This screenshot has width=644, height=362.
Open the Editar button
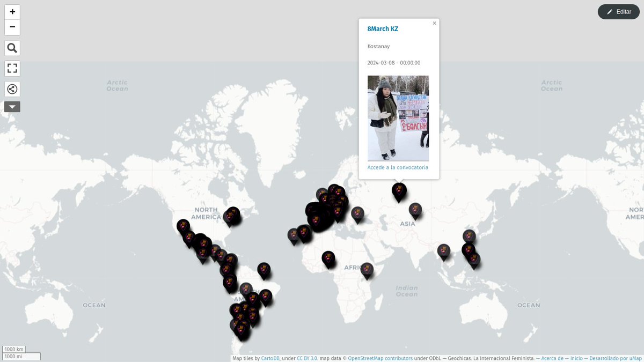coord(618,11)
